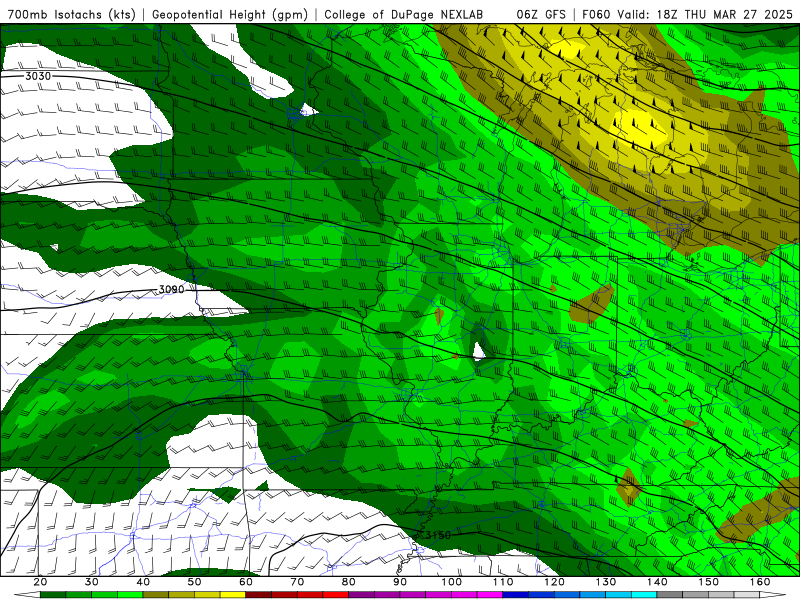This screenshot has width=800, height=600.
Task: Select the cyan swatch ending at 140
Action: 644,595
